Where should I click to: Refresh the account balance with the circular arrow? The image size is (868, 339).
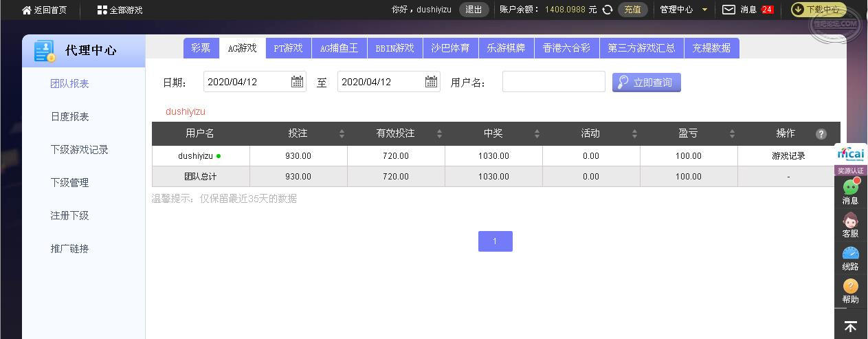[x=608, y=10]
